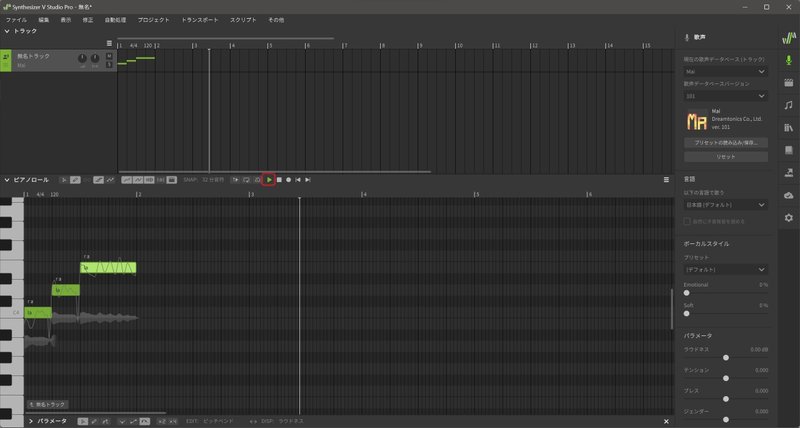Open the library books side panel
The image size is (800, 428).
789,128
